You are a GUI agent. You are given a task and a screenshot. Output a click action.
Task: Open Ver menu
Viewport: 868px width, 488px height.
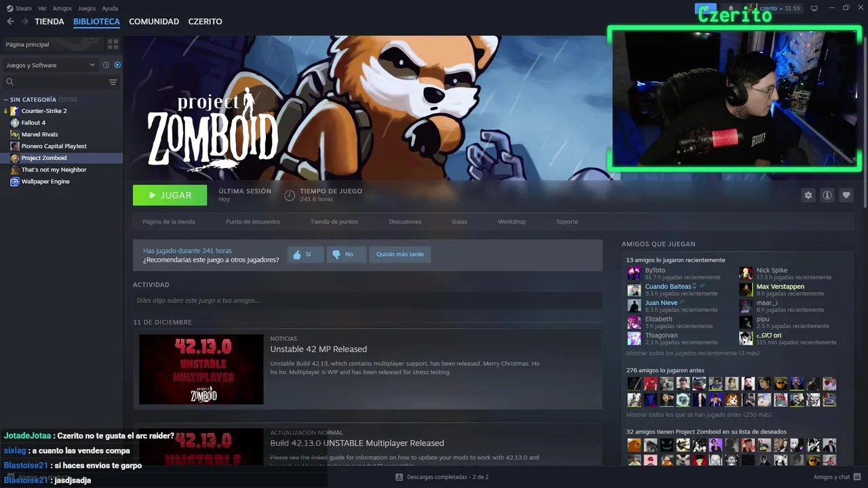(42, 8)
